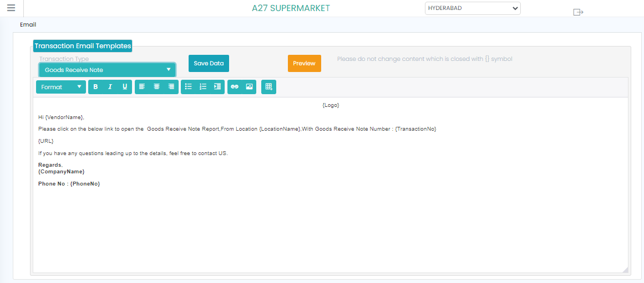Click the editor resize handle corner
The width and height of the screenshot is (644, 283).
point(625,270)
